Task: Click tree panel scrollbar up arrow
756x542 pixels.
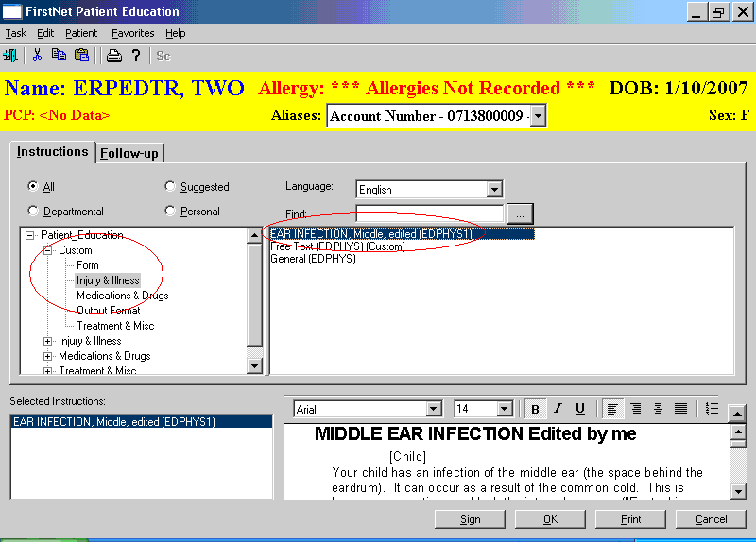Action: point(254,235)
